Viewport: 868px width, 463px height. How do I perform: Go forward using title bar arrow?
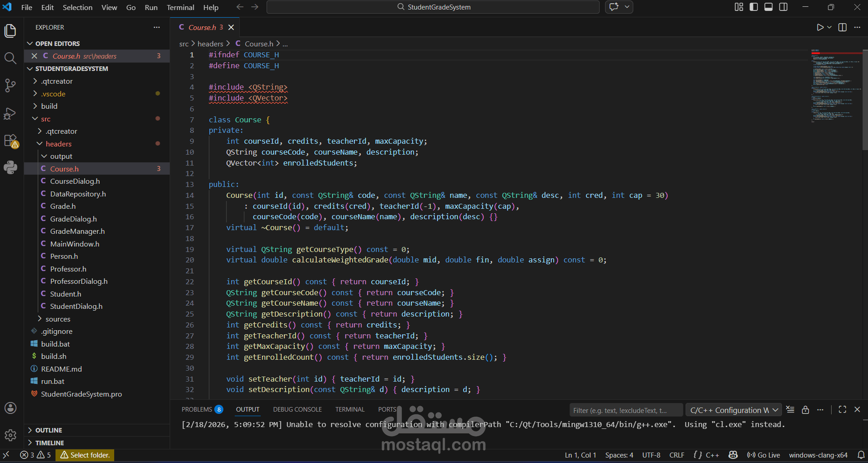(x=255, y=7)
